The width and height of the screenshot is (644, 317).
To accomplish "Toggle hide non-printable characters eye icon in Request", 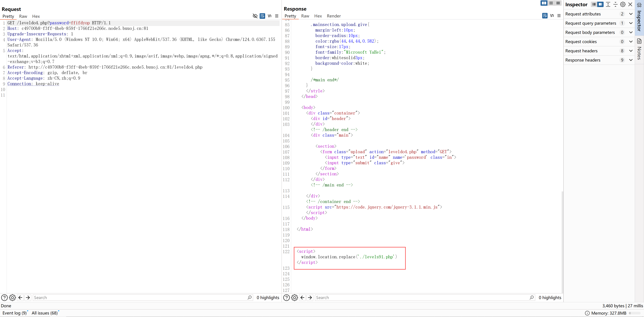I will [255, 16].
